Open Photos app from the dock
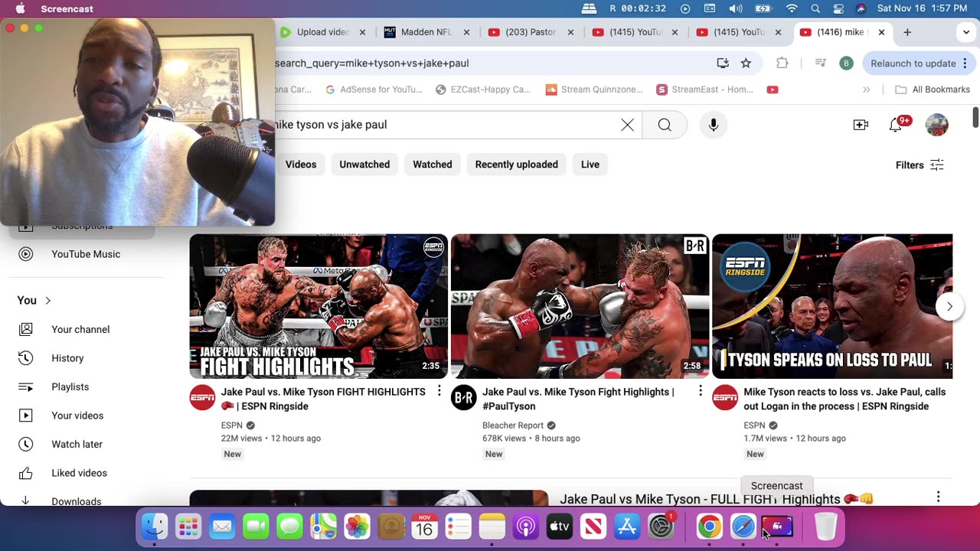This screenshot has height=551, width=980. pos(357,527)
